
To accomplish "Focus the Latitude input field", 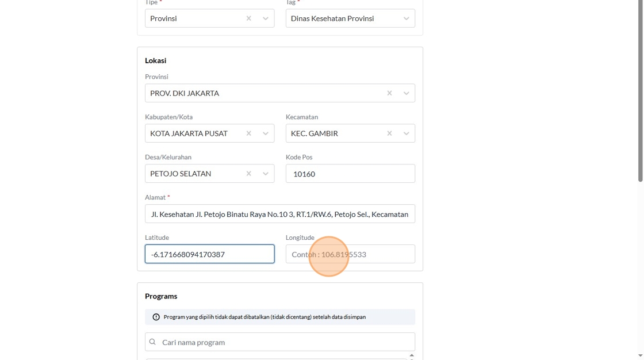I will pos(209,254).
